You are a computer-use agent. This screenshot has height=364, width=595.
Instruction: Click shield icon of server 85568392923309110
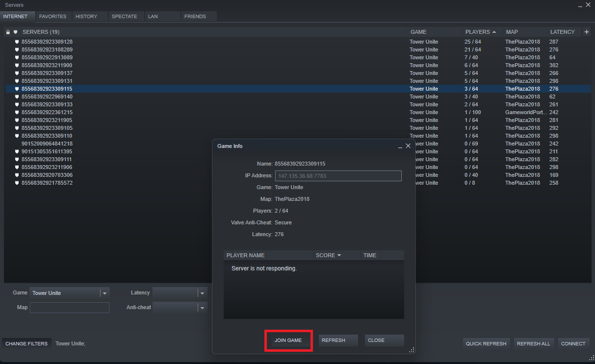[x=17, y=136]
